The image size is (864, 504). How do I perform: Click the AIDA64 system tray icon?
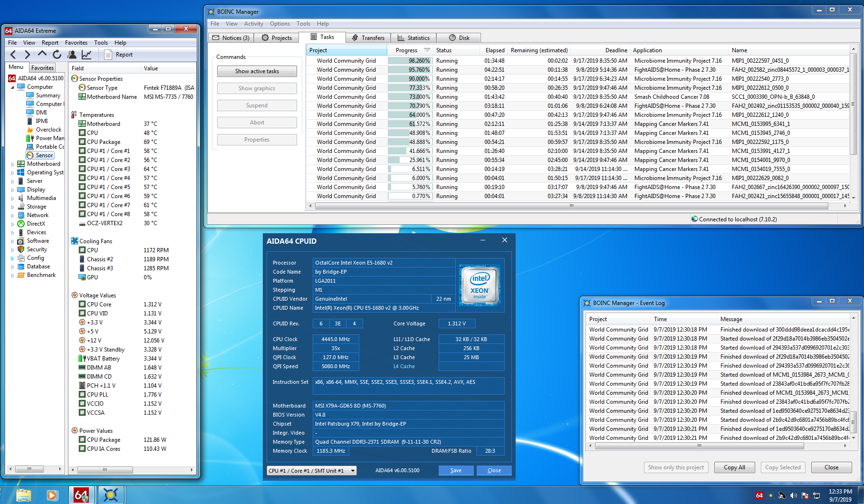click(x=759, y=495)
